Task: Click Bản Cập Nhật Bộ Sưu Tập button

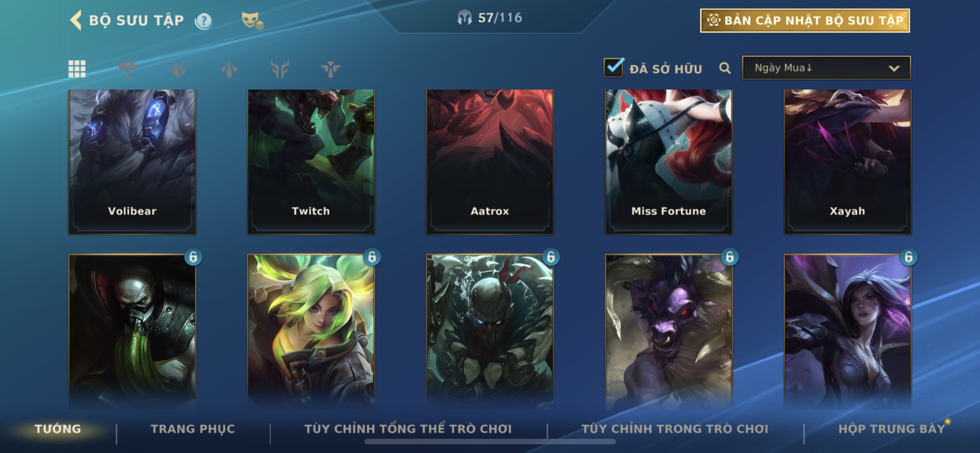Action: (805, 20)
